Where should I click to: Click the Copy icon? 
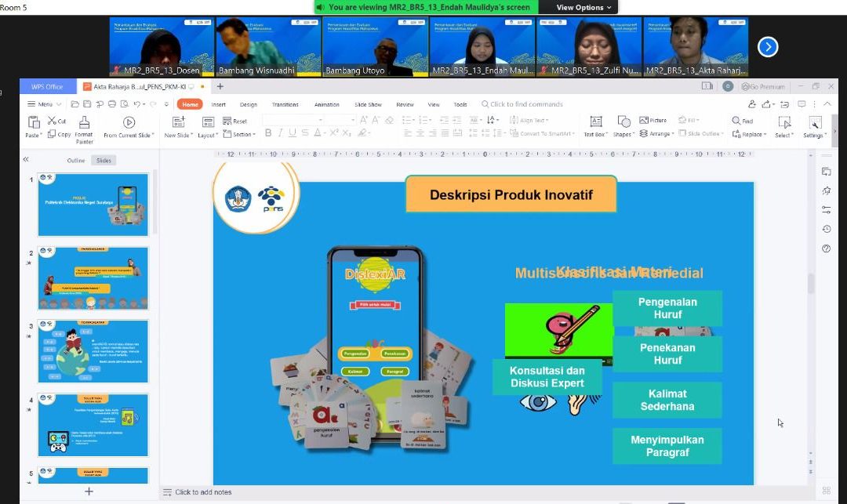coord(52,134)
